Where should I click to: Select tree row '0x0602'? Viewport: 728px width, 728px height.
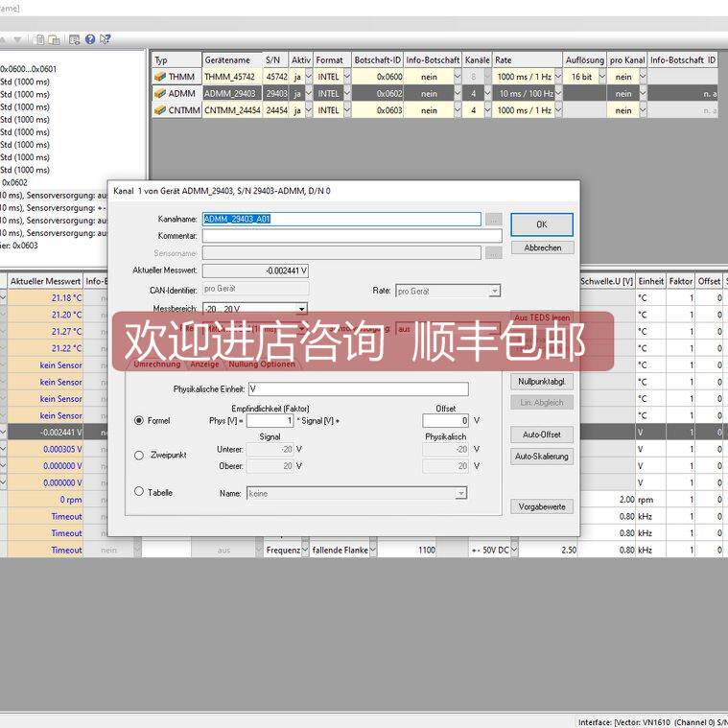(x=14, y=182)
